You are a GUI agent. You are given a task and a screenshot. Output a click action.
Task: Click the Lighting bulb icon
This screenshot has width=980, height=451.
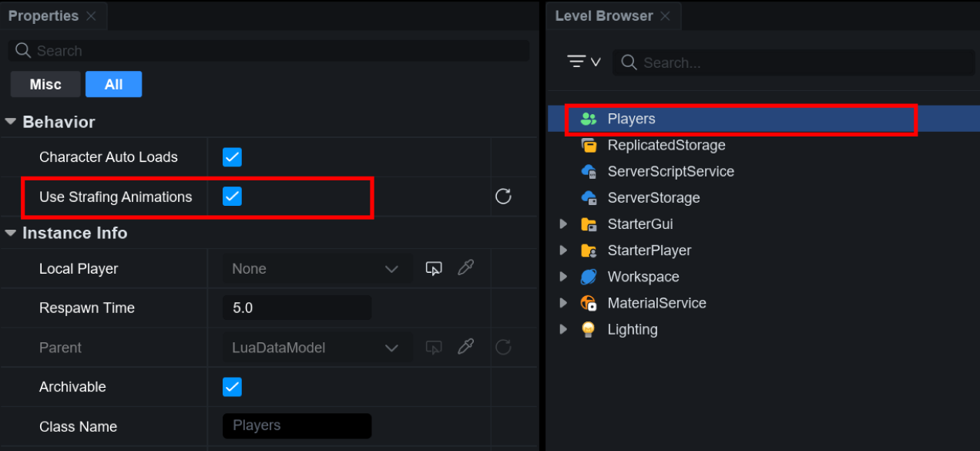[x=589, y=329]
